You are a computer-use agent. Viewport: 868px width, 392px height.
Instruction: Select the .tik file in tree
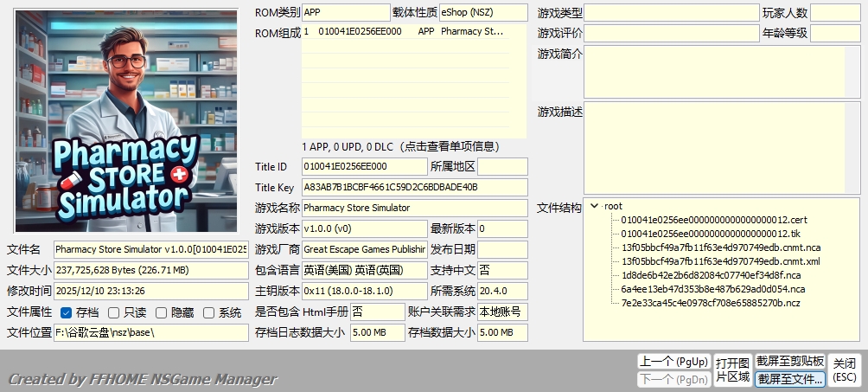[x=711, y=234]
